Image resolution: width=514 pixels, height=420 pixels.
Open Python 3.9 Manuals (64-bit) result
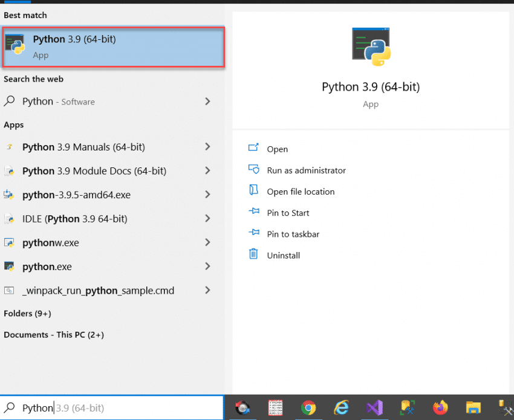pos(83,147)
